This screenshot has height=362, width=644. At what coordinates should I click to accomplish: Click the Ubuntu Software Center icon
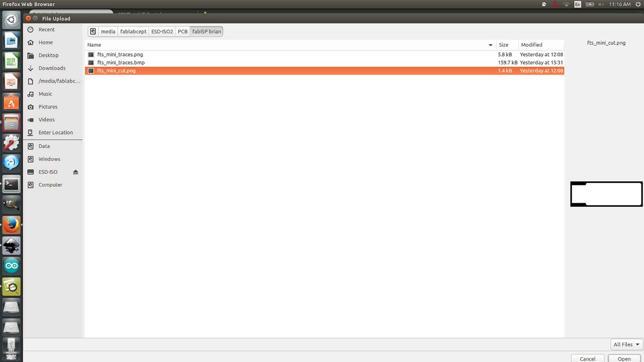pyautogui.click(x=11, y=103)
